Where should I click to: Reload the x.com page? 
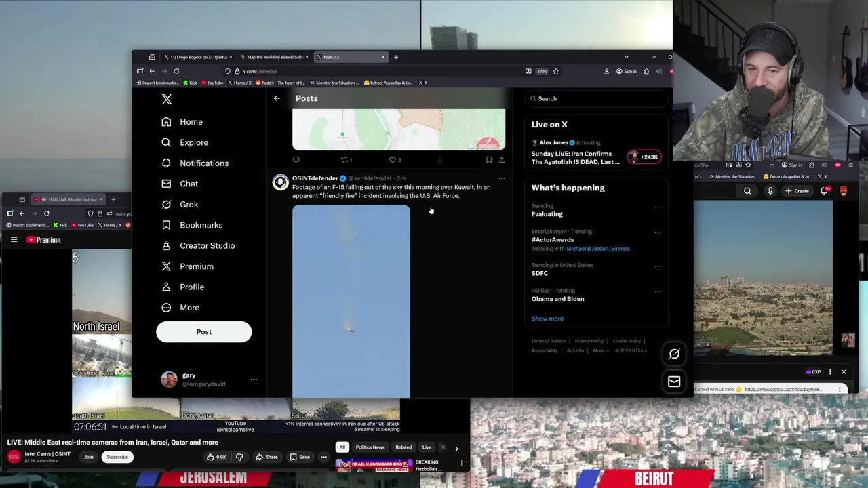coord(176,71)
